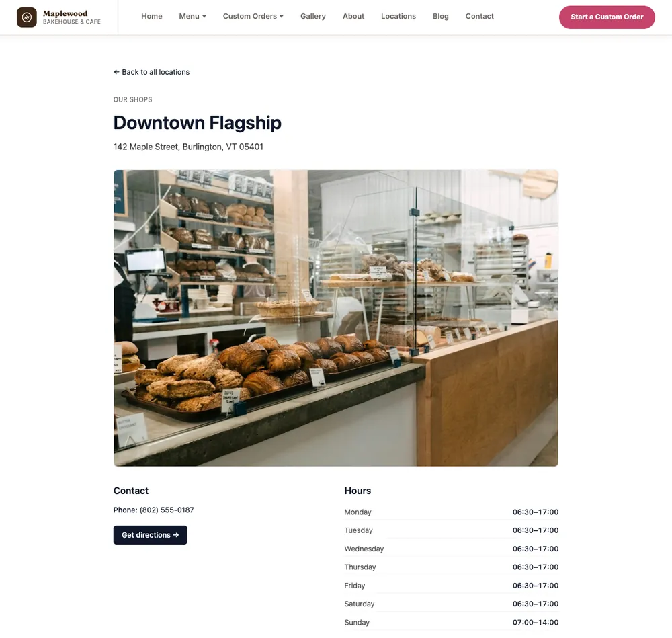Expand the Menu dropdown
This screenshot has width=672, height=638.
192,16
